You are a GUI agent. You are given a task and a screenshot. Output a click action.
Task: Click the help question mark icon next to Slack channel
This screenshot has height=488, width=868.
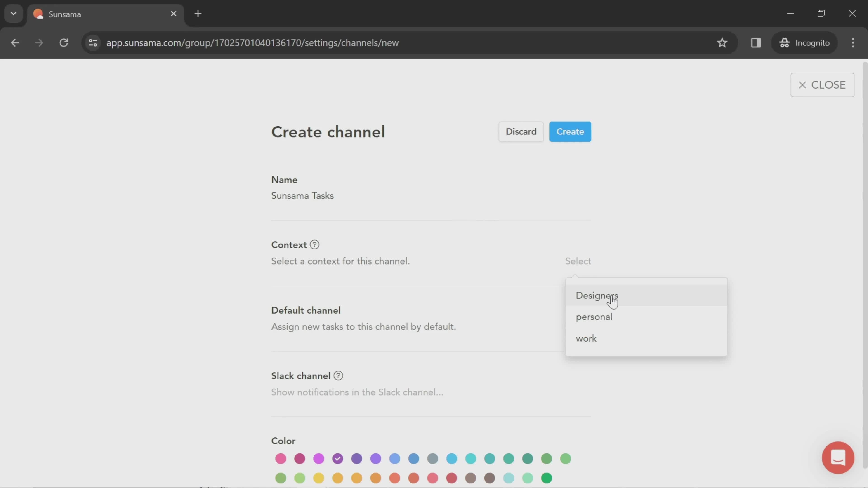point(339,376)
